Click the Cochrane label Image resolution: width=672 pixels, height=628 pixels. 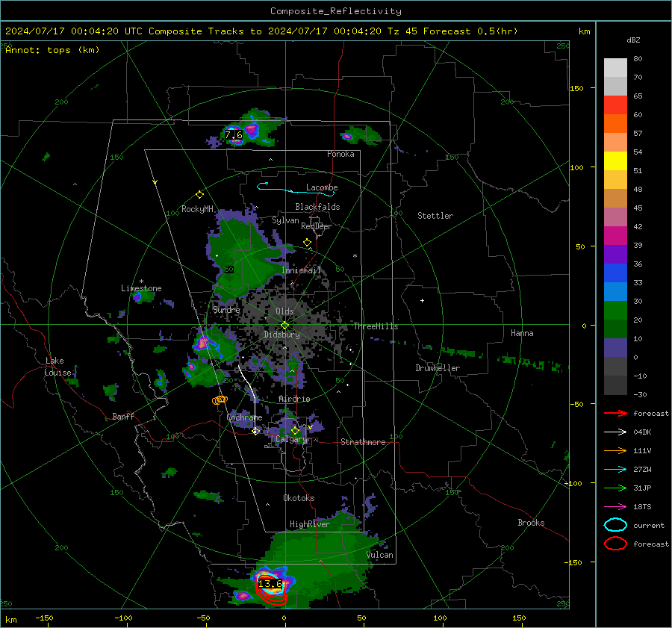coord(244,417)
